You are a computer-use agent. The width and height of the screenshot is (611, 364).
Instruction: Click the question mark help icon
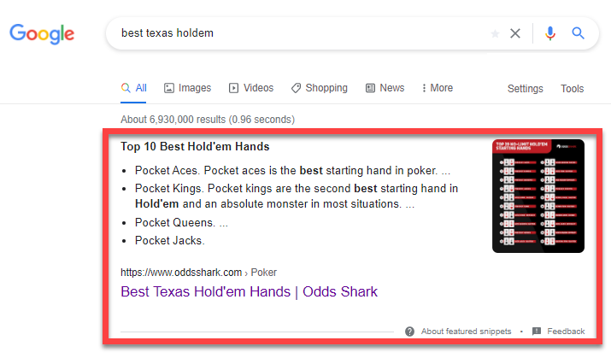tap(409, 332)
